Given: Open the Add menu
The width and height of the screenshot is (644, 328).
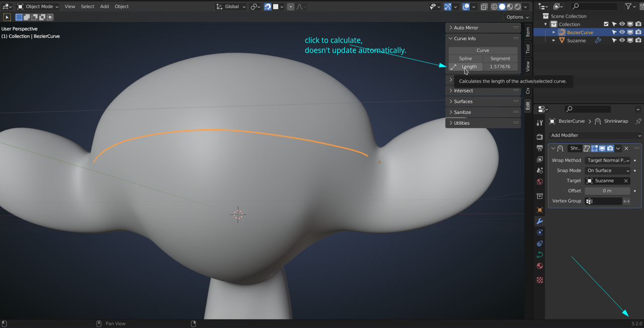Looking at the screenshot, I should [104, 7].
